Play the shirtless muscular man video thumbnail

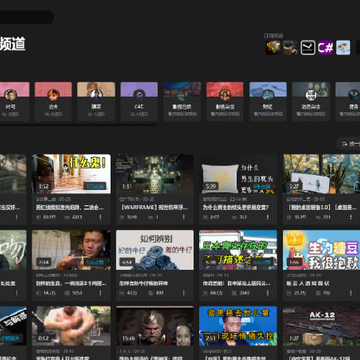click(71, 326)
